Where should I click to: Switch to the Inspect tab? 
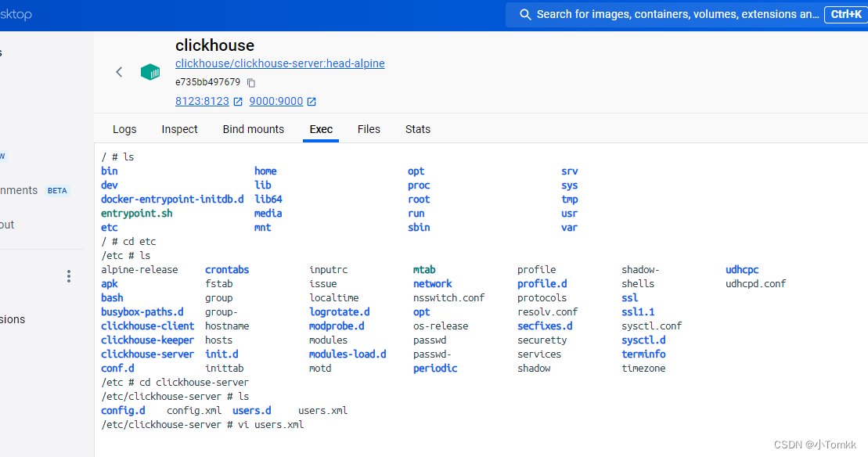click(x=179, y=129)
